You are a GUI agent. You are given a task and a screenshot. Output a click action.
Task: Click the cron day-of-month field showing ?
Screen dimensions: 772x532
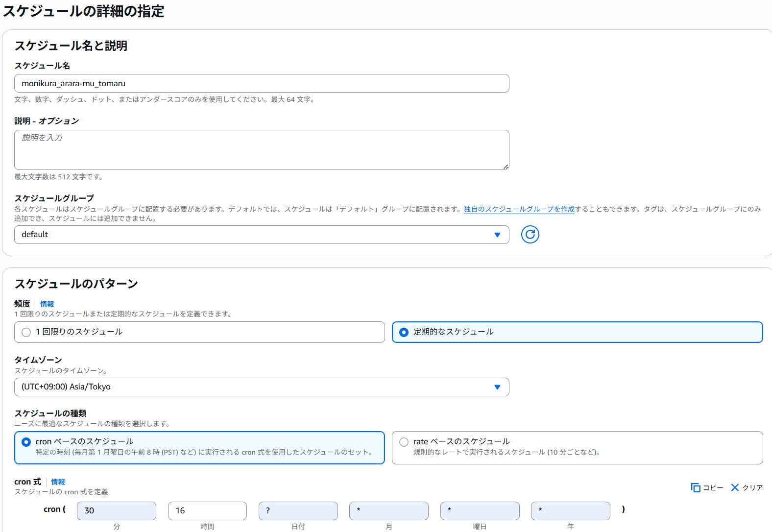298,511
